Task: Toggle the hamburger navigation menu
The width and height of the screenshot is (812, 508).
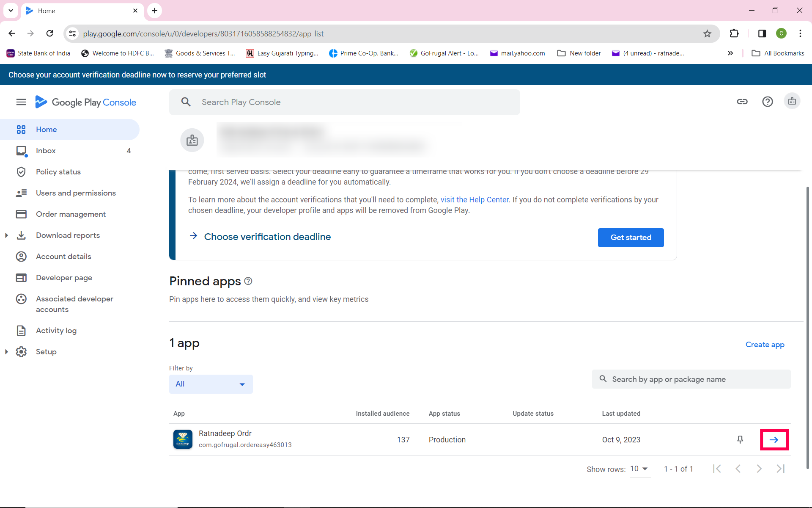Action: click(21, 102)
